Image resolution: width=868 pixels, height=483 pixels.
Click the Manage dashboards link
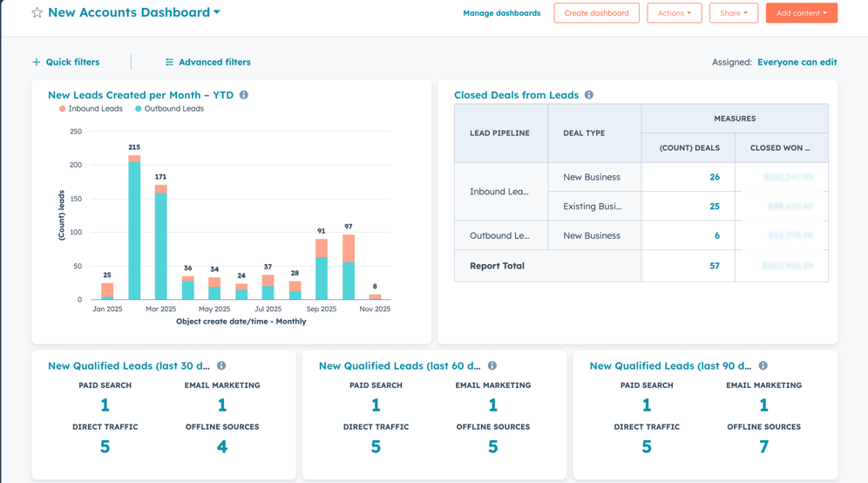[501, 13]
